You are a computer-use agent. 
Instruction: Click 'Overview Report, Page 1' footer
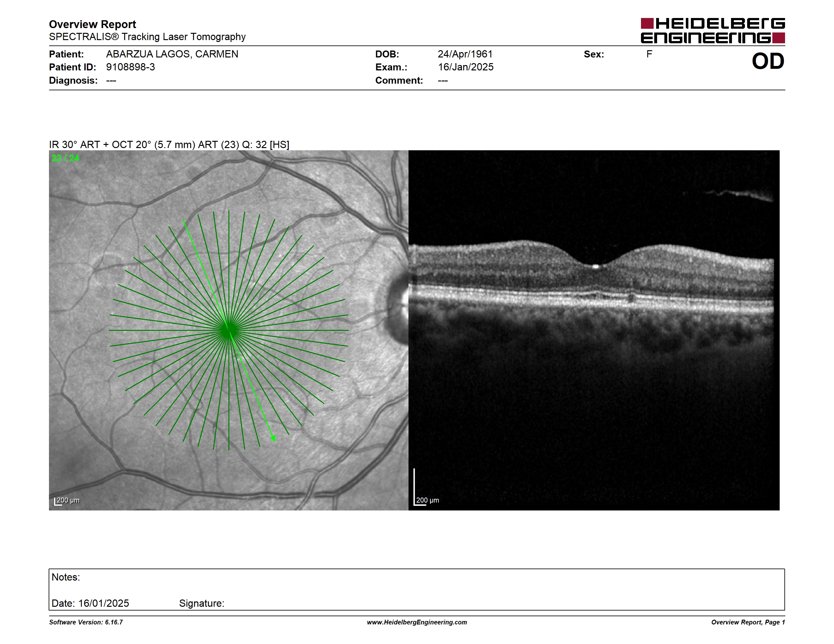click(x=748, y=622)
